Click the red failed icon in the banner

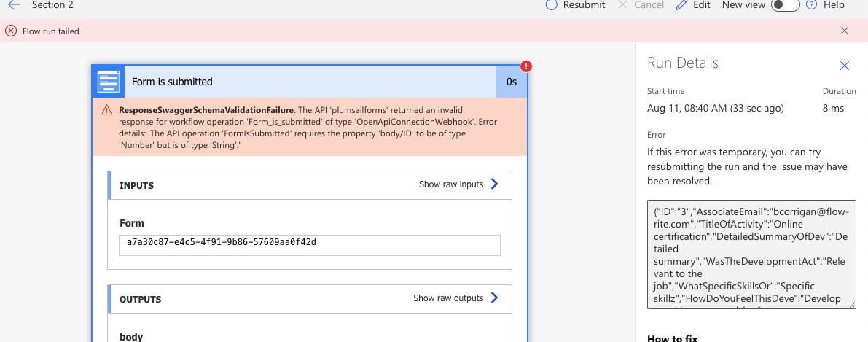[x=10, y=31]
